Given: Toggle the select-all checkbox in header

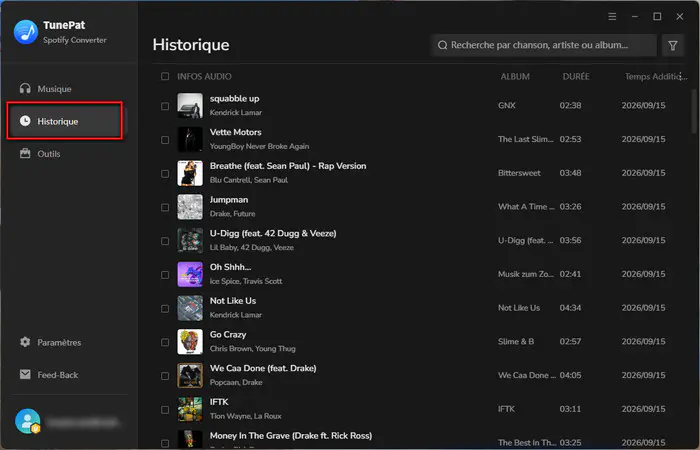Looking at the screenshot, I should point(165,76).
